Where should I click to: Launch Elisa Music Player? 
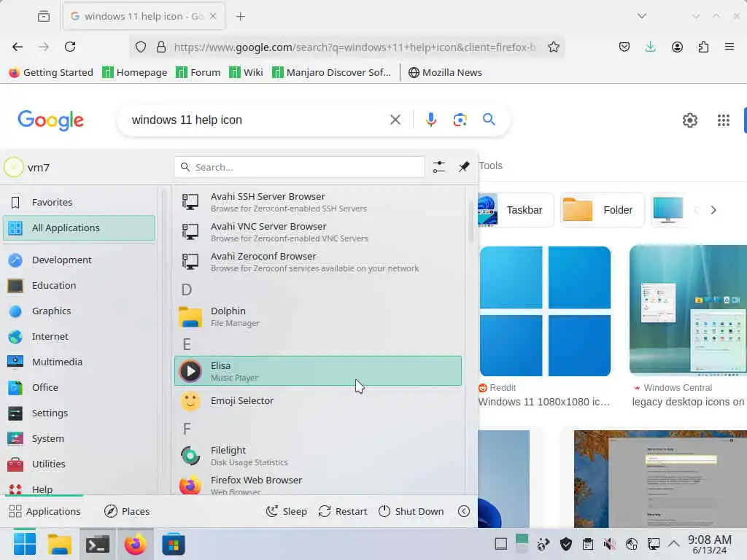point(318,370)
